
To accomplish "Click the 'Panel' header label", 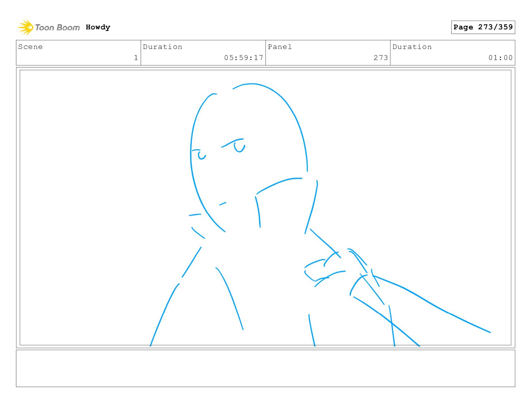I will click(280, 47).
